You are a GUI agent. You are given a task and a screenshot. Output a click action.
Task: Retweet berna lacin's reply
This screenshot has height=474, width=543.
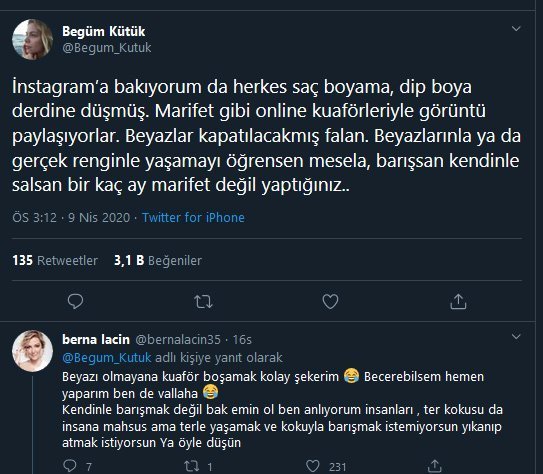coord(191,466)
